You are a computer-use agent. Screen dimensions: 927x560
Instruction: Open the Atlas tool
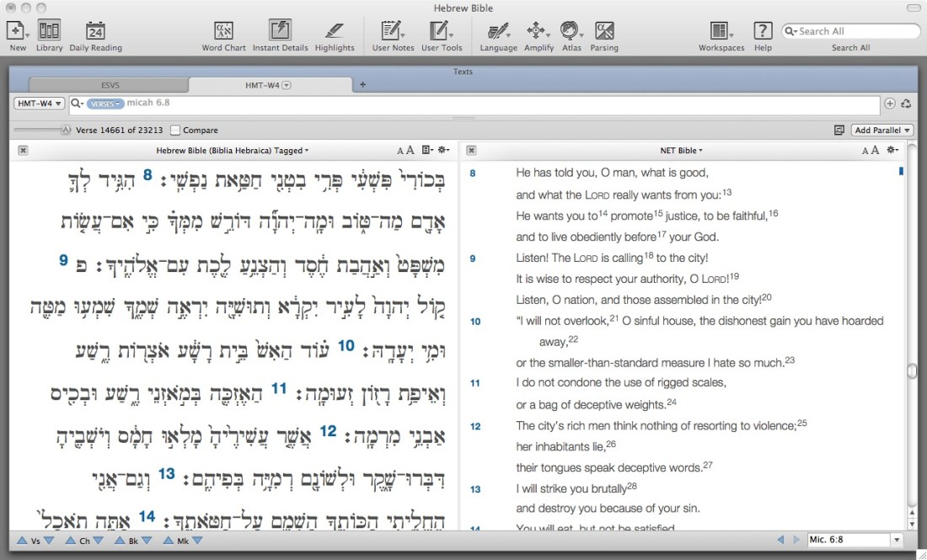[571, 32]
